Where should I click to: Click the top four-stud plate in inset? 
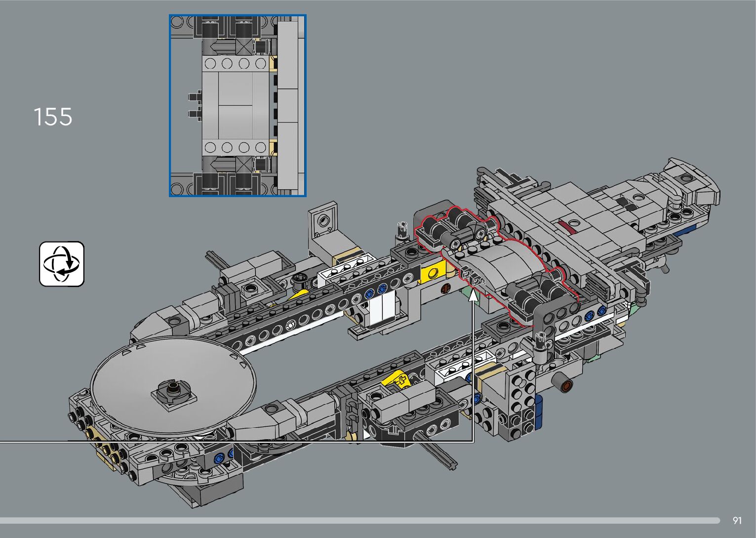pyautogui.click(x=235, y=64)
